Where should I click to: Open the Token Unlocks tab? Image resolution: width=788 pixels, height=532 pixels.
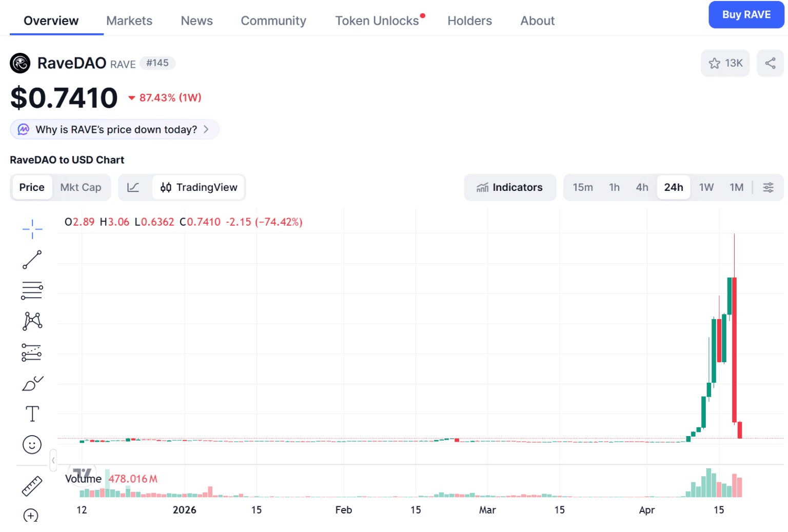[377, 21]
